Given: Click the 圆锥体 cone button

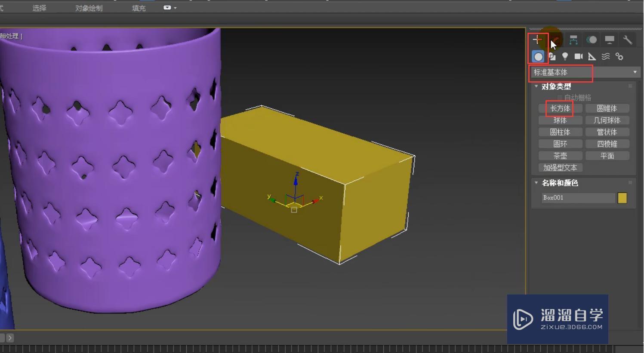Looking at the screenshot, I should [x=607, y=108].
